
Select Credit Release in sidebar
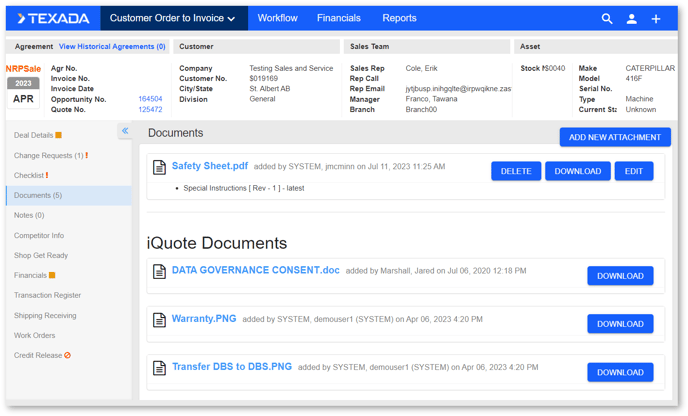pos(38,355)
